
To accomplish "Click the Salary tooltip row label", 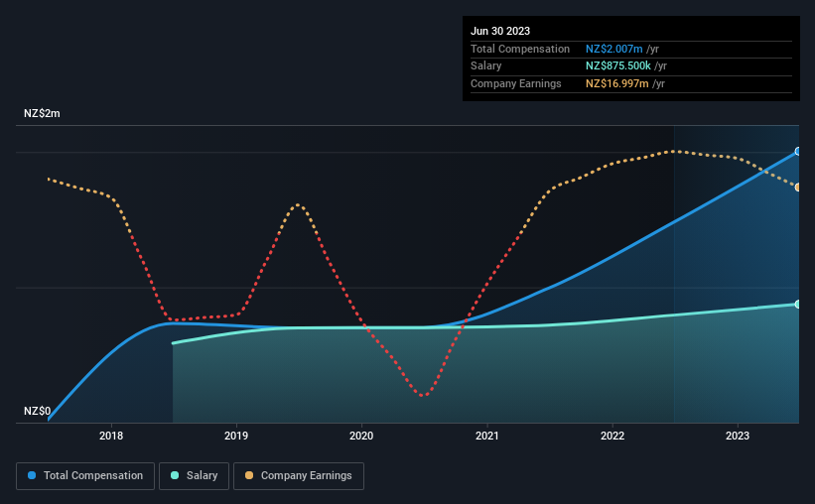I will click(486, 66).
